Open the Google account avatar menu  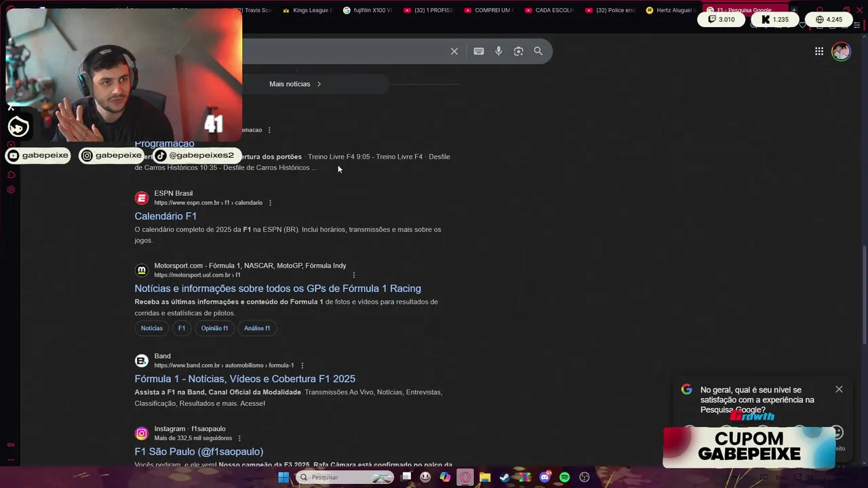pyautogui.click(x=841, y=52)
